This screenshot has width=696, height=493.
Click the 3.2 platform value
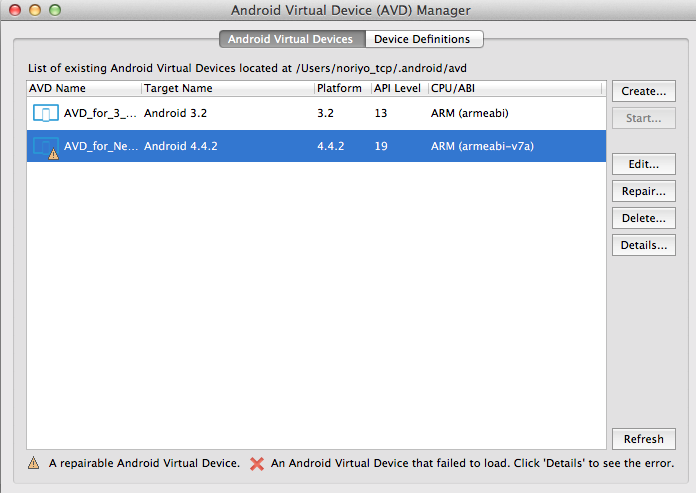(325, 113)
